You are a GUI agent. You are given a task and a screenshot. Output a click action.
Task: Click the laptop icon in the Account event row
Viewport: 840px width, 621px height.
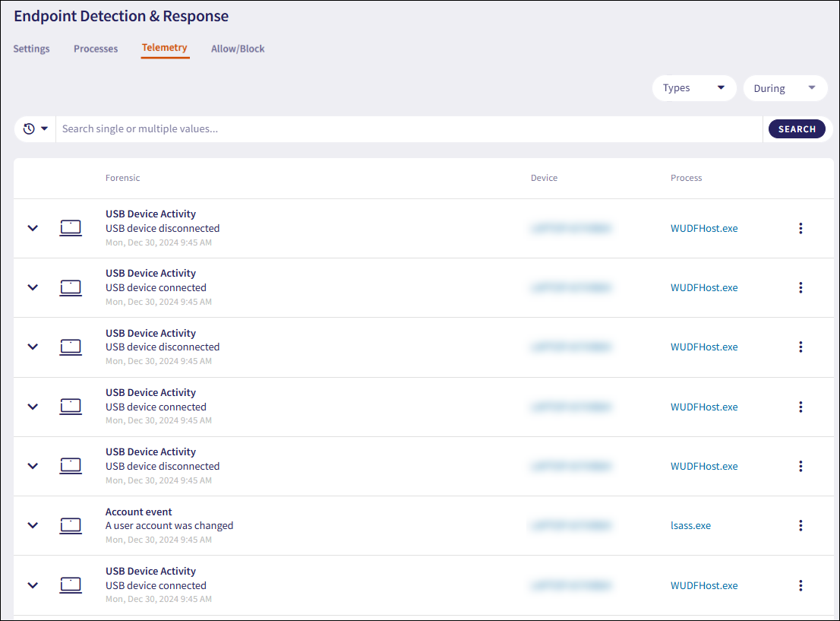[x=71, y=525]
